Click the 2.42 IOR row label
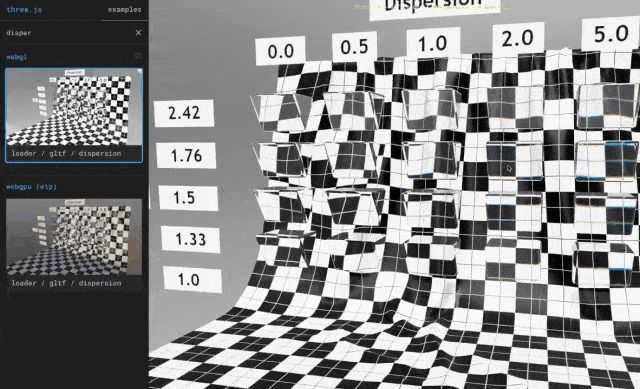Viewport: 640px width, 389px height. tap(184, 113)
